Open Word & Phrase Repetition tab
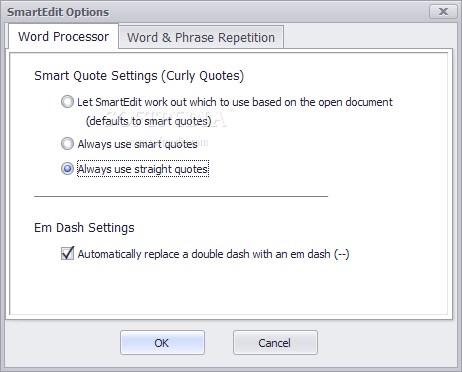This screenshot has width=462, height=372. [x=201, y=37]
